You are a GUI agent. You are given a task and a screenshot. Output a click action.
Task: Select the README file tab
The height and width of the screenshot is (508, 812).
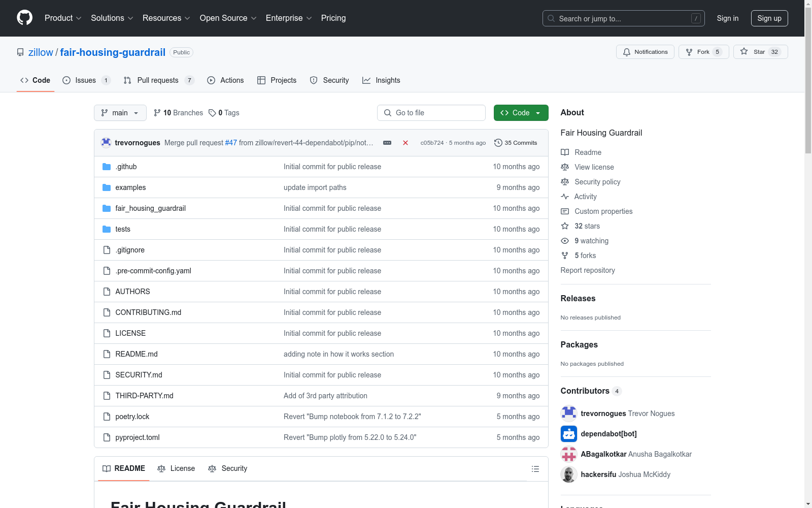(x=124, y=468)
